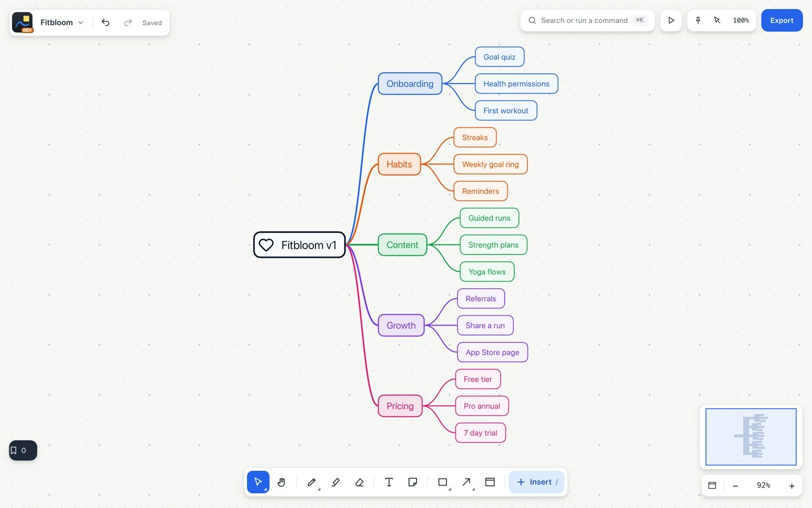Image resolution: width=812 pixels, height=508 pixels.
Task: Choose the sticky note tool
Action: 413,482
